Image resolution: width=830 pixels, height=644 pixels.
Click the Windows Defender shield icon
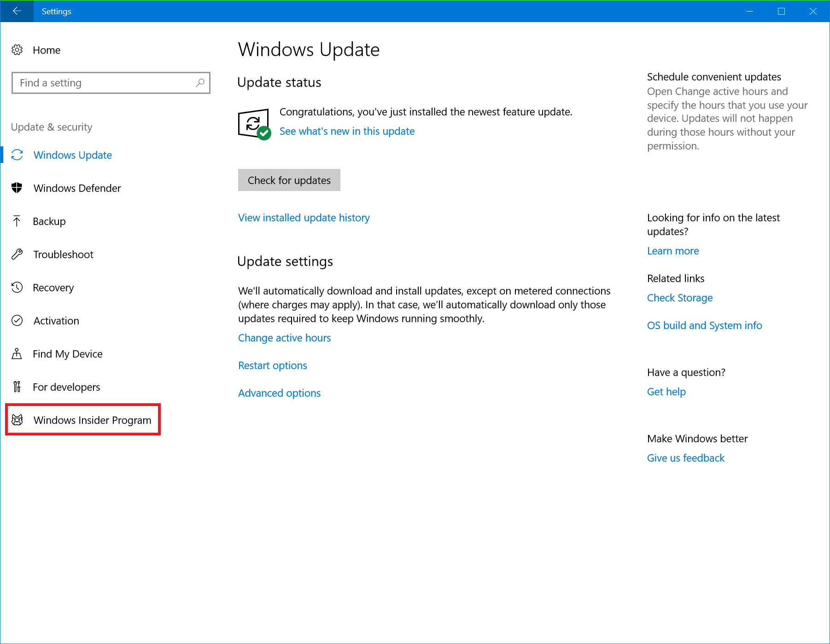(17, 188)
